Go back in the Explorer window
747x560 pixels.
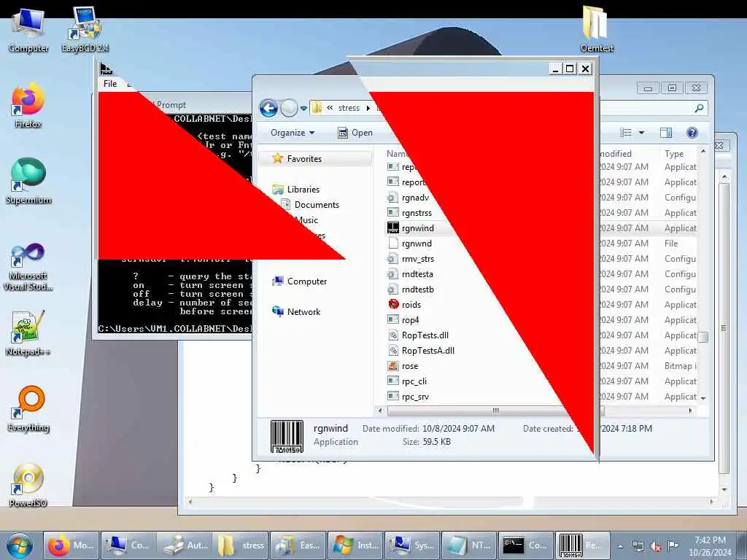click(x=268, y=108)
